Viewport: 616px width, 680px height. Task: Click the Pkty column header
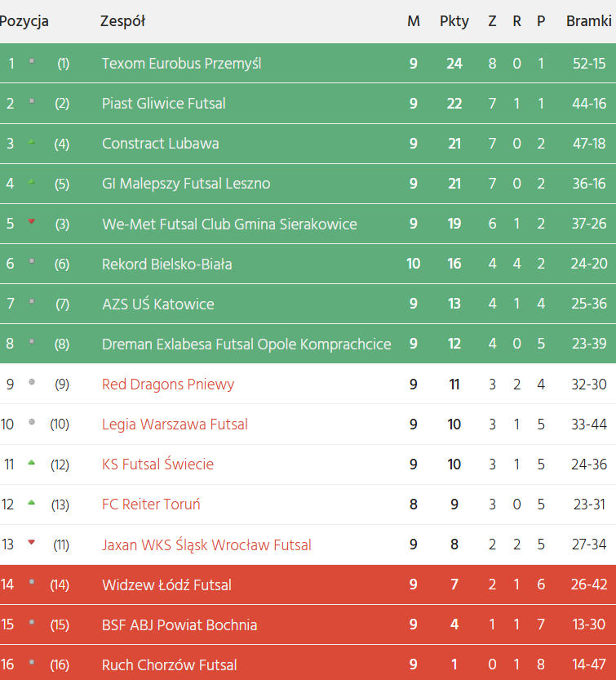(x=454, y=21)
